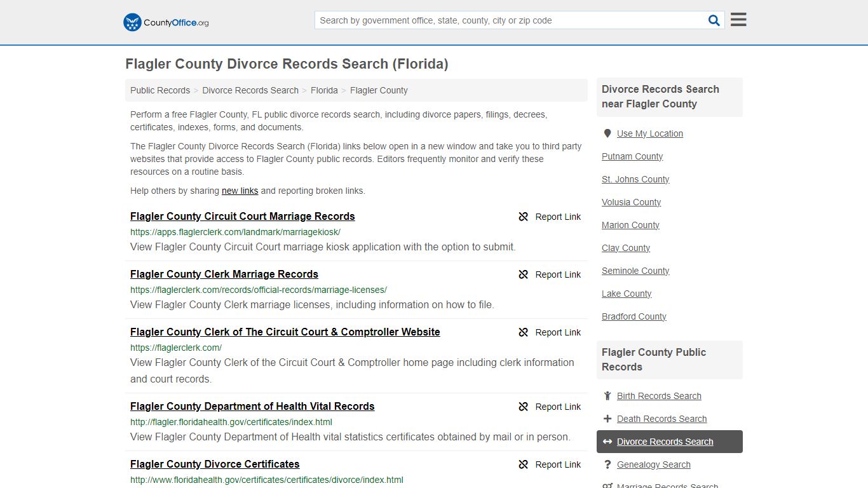The height and width of the screenshot is (488, 868).
Task: Report link for Department of Health Vital Records
Action: pos(558,407)
